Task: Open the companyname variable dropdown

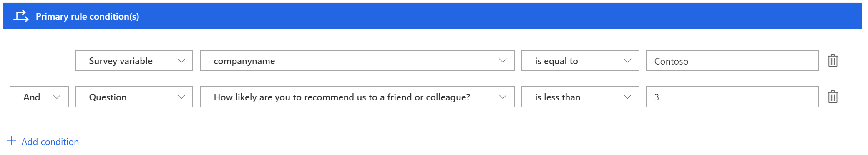Action: click(357, 61)
